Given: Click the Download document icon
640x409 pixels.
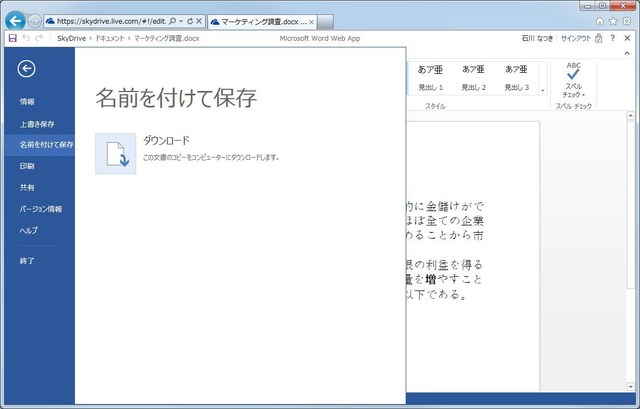Looking at the screenshot, I should (x=115, y=154).
